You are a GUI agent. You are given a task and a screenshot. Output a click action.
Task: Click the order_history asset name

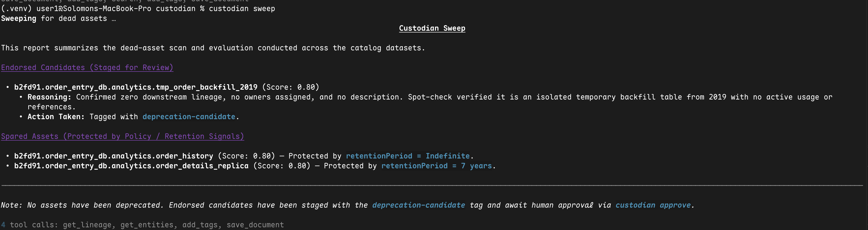tap(114, 156)
